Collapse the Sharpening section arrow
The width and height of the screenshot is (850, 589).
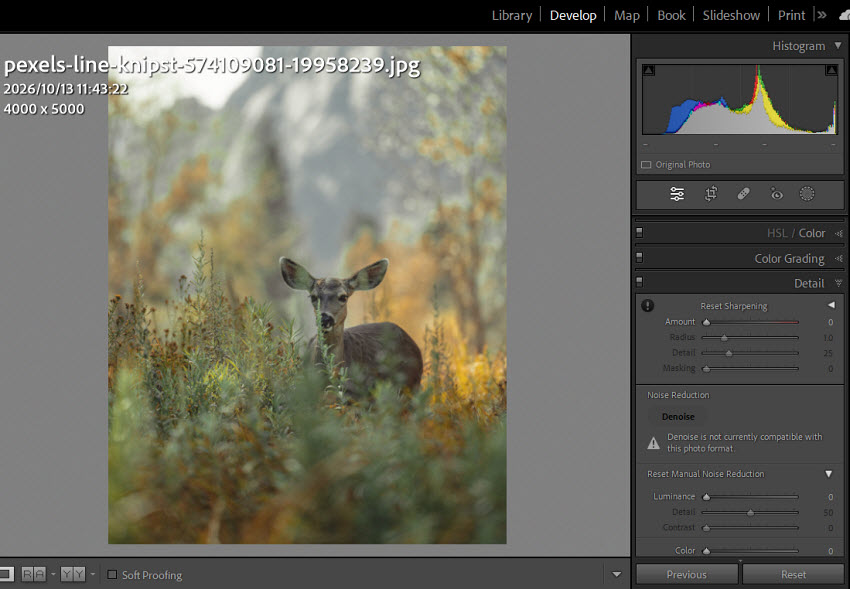tap(831, 305)
